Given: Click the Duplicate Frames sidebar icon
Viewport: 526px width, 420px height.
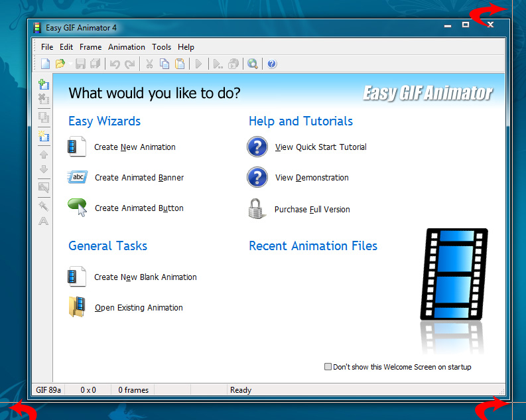Looking at the screenshot, I should coord(44,117).
